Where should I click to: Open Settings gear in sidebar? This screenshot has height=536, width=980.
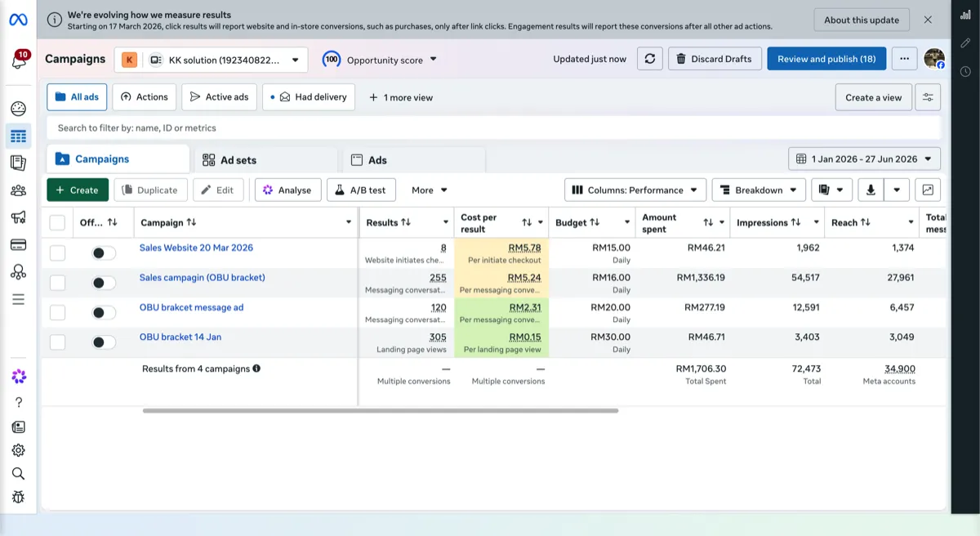click(x=18, y=450)
